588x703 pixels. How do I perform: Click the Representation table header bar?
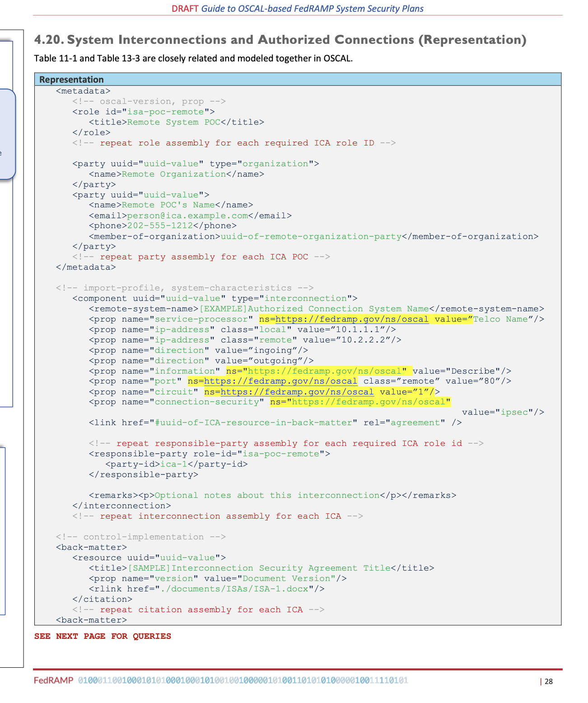[72, 79]
